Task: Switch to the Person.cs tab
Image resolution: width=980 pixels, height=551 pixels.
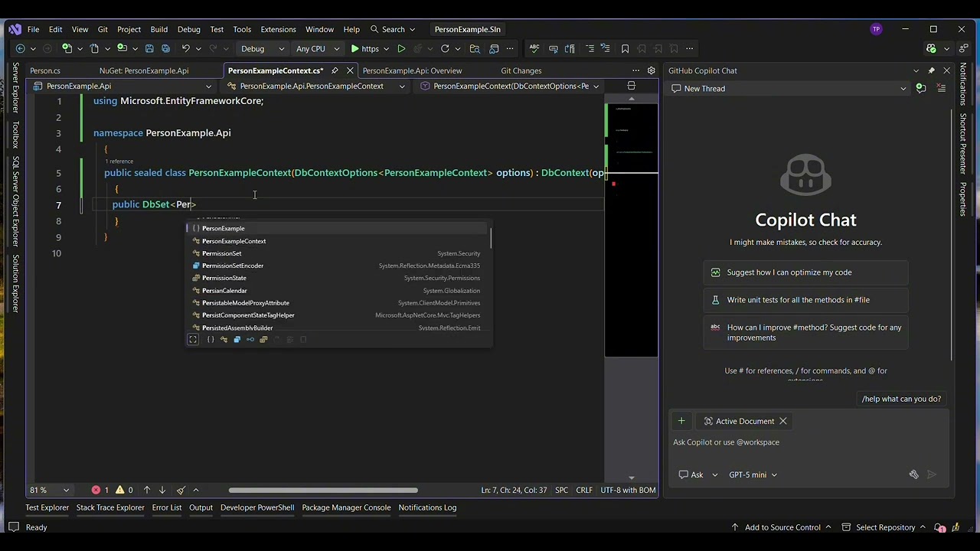Action: (x=45, y=70)
